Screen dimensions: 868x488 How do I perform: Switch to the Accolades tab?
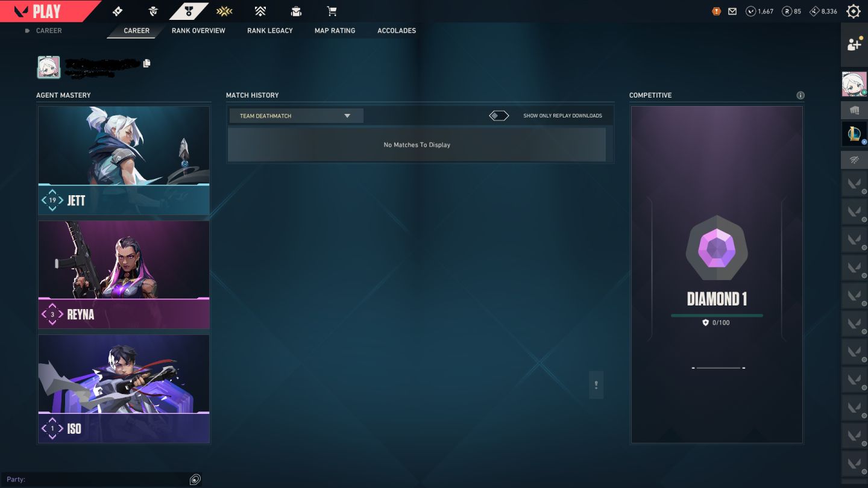pyautogui.click(x=397, y=31)
